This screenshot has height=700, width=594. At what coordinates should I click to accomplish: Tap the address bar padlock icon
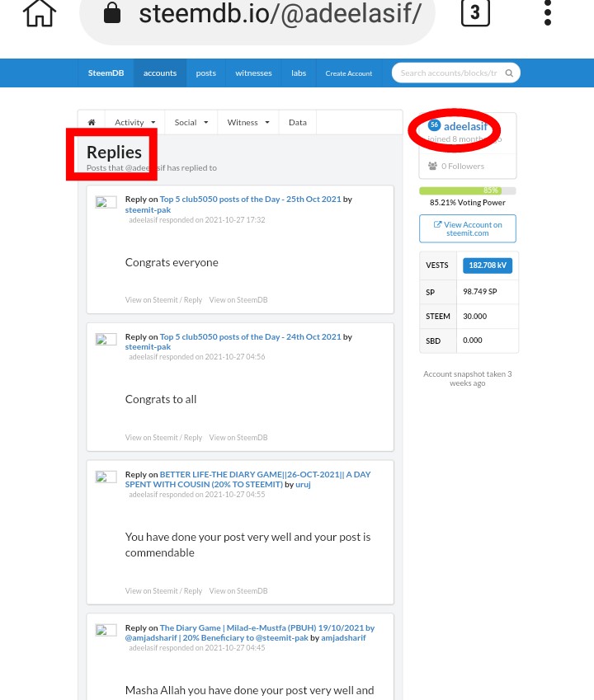pos(112,12)
